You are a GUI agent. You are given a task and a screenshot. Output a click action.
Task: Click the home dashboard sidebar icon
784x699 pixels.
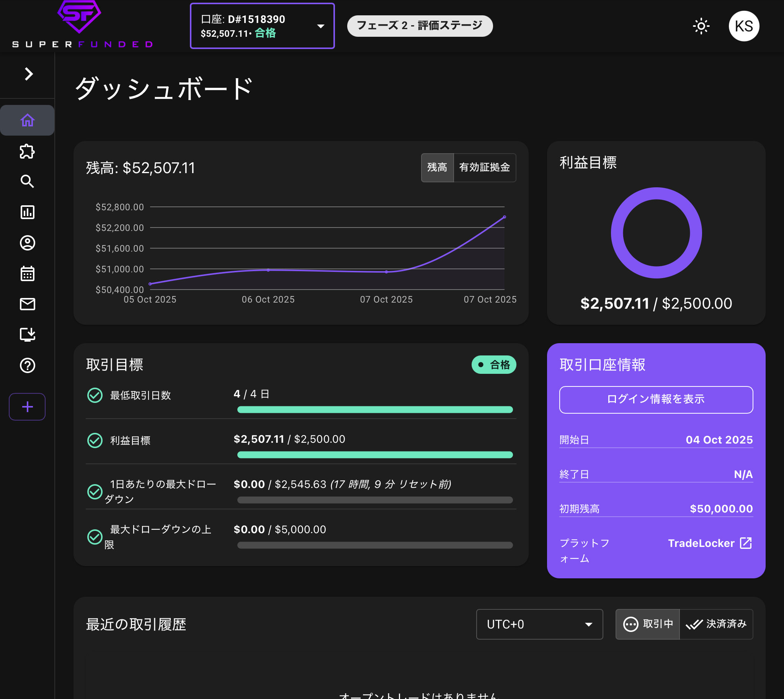point(27,120)
